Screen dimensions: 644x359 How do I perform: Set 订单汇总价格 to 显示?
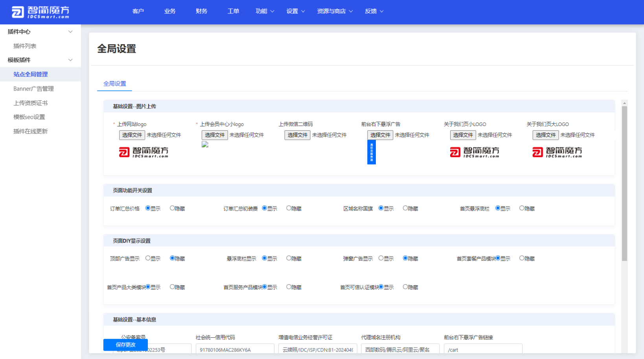[148, 208]
